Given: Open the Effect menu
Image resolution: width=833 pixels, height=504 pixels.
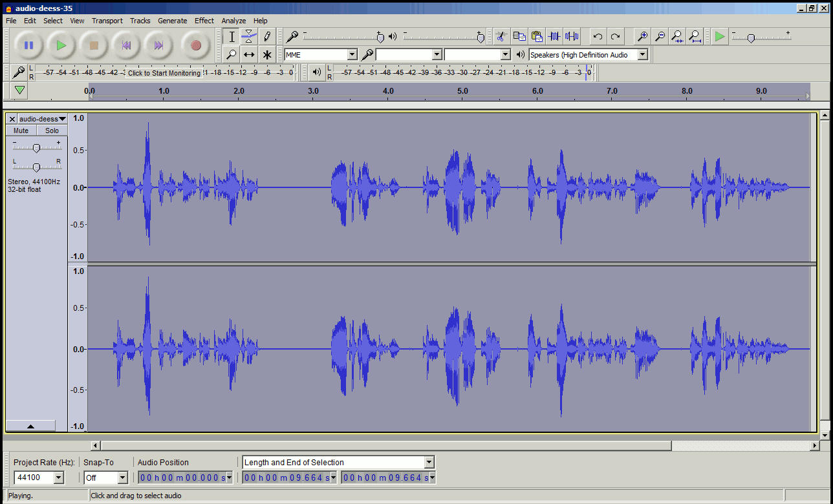Looking at the screenshot, I should 204,21.
